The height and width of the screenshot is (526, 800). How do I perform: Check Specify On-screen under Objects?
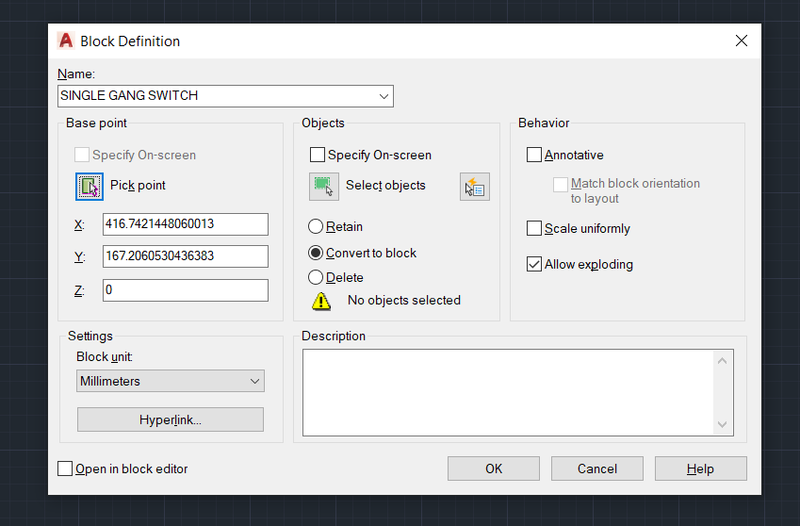317,155
